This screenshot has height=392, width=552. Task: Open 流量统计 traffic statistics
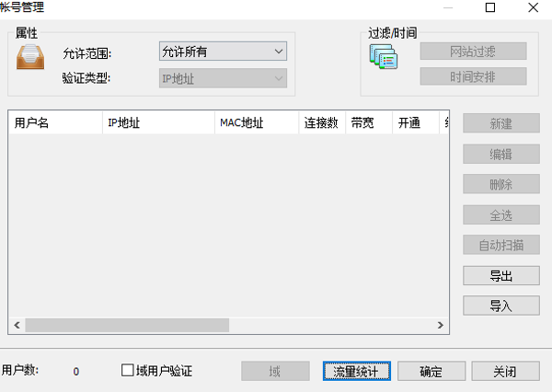click(357, 371)
